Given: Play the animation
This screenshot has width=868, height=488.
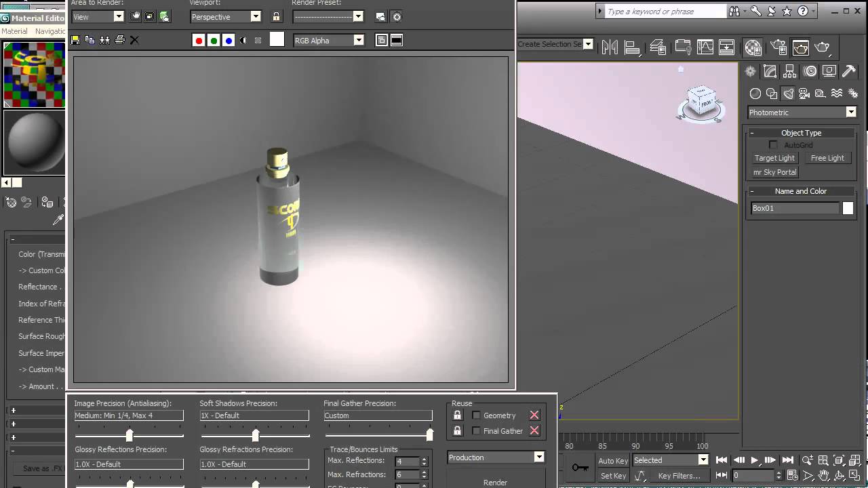Looking at the screenshot, I should (x=754, y=460).
